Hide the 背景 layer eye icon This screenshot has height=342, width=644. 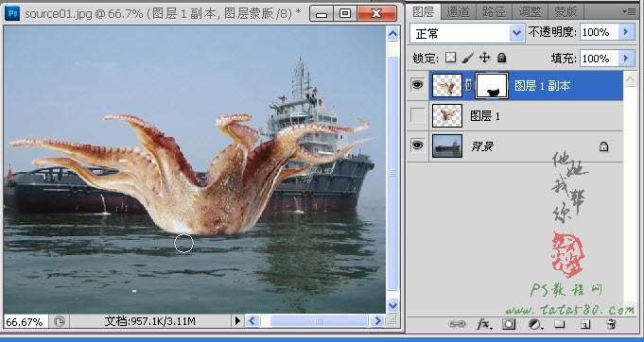[x=418, y=145]
